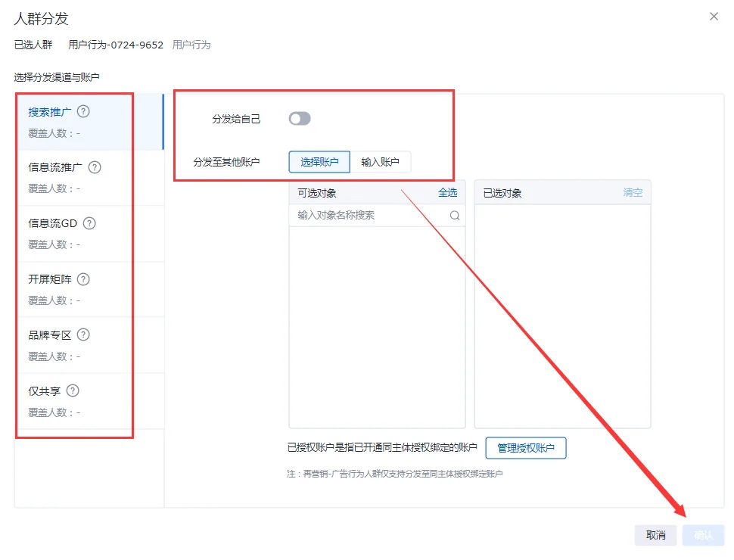Close the 人群分发 dialog
The height and width of the screenshot is (560, 734).
click(x=714, y=17)
